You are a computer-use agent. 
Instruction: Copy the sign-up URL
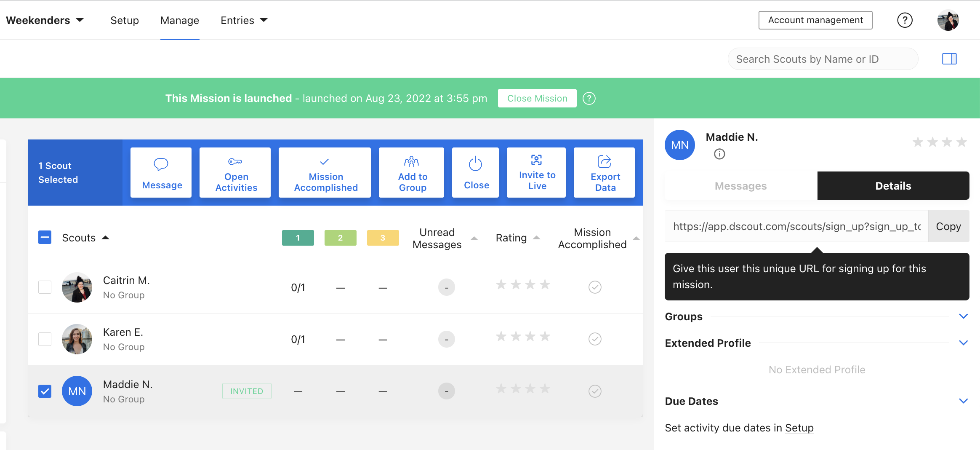coord(948,226)
